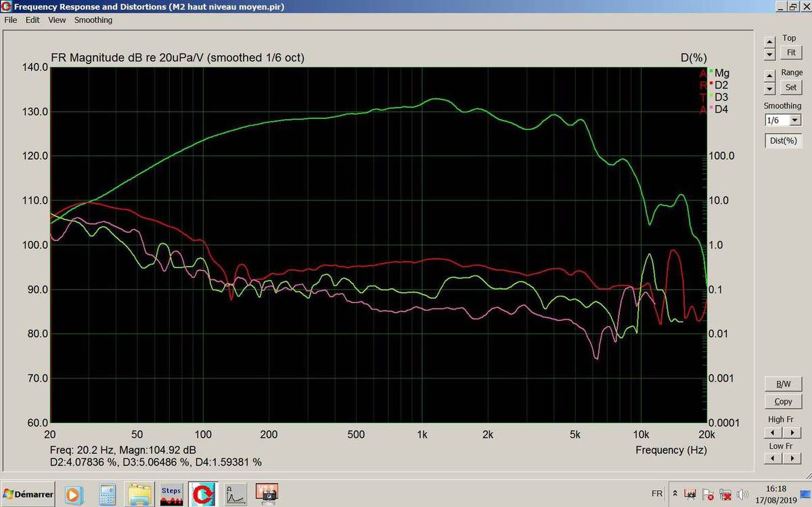Click the Set range button
Viewport: 812px width, 507px height.
pyautogui.click(x=790, y=87)
